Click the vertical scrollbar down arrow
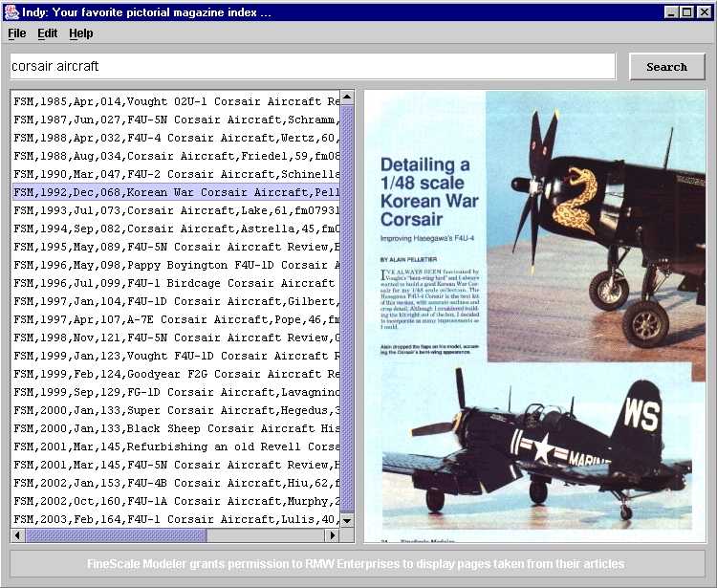Image resolution: width=717 pixels, height=588 pixels. pyautogui.click(x=347, y=520)
